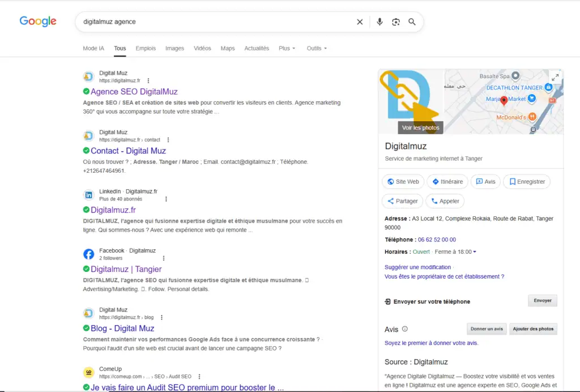Click the Partager button
Viewport: 580px width, 392px height.
tap(403, 201)
